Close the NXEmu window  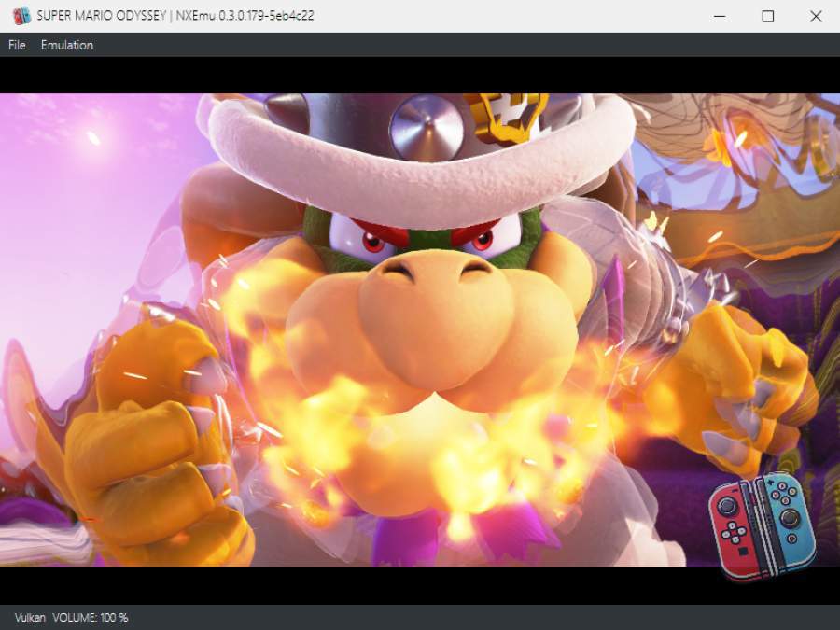click(x=816, y=16)
